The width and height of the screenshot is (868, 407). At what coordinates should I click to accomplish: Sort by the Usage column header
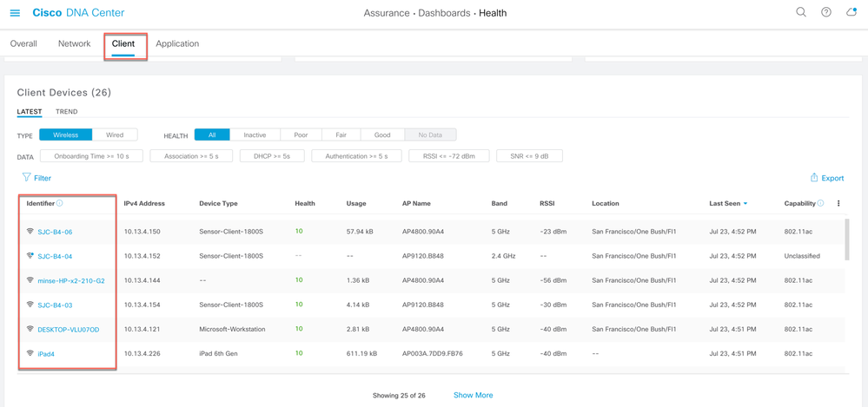[x=356, y=203]
